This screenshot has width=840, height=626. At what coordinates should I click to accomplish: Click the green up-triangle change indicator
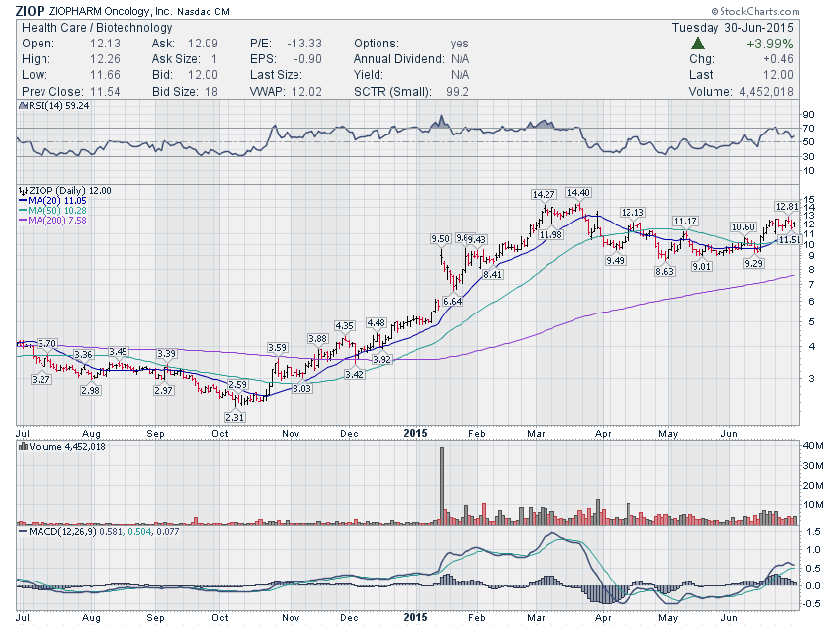(697, 44)
